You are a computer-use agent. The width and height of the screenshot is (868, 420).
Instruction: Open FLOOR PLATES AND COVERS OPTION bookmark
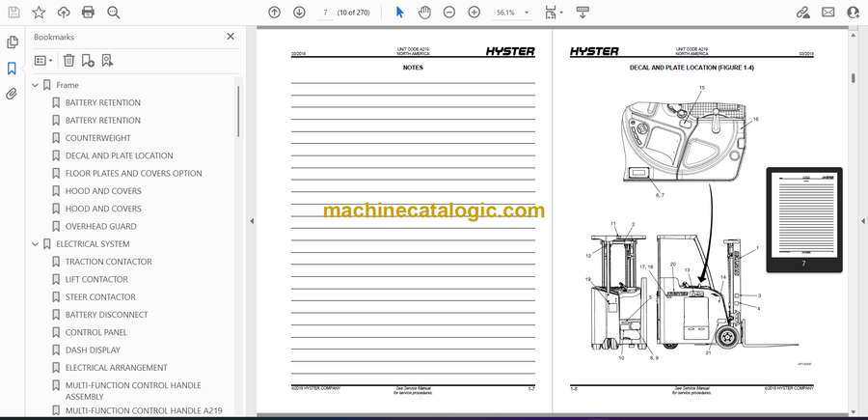pos(133,174)
